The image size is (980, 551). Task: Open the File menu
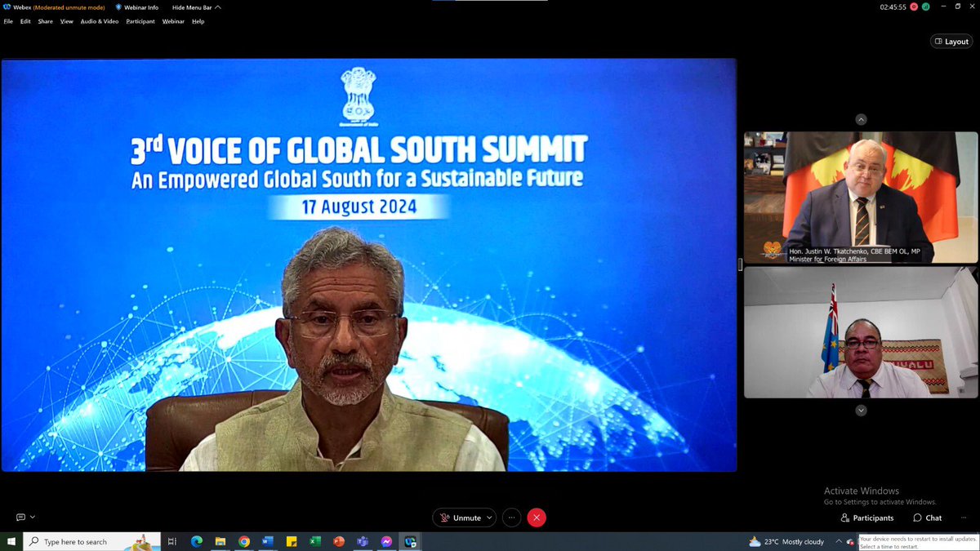coord(8,21)
